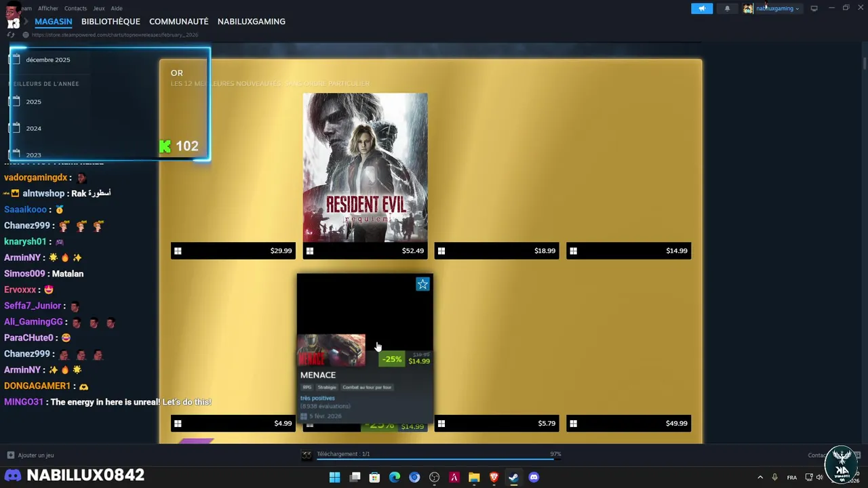Image resolution: width=868 pixels, height=488 pixels.
Task: Click the page's vertical scrollbar at right
Action: coord(865,64)
